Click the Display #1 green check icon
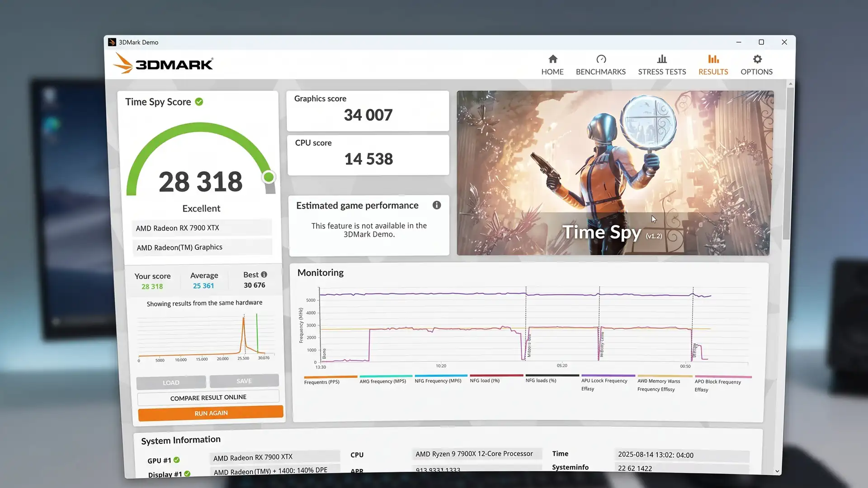Screen dimensions: 868x488 187,474
